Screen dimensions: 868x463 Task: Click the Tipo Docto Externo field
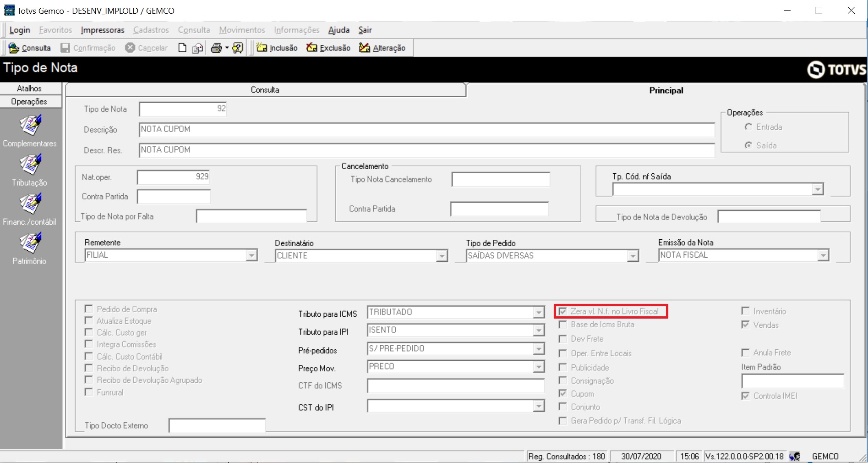click(217, 425)
